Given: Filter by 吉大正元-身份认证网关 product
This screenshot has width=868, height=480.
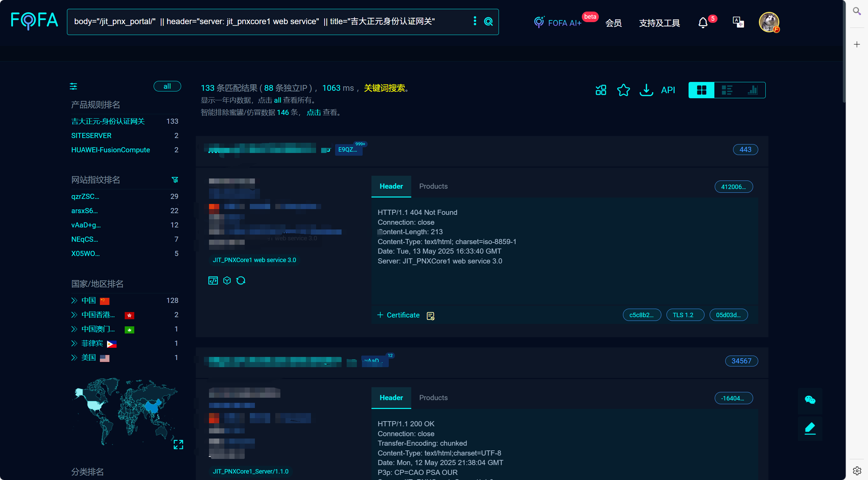Looking at the screenshot, I should pyautogui.click(x=108, y=121).
